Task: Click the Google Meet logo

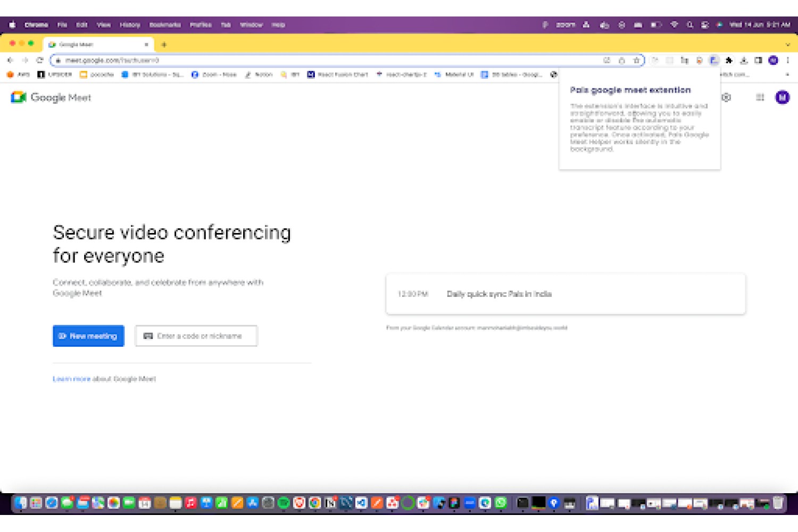Action: click(51, 97)
